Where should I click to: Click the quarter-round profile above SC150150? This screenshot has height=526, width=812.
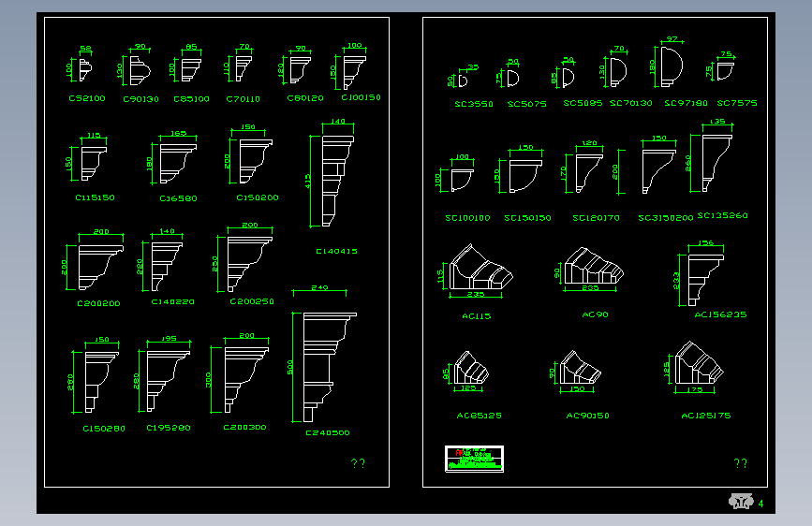(525, 176)
